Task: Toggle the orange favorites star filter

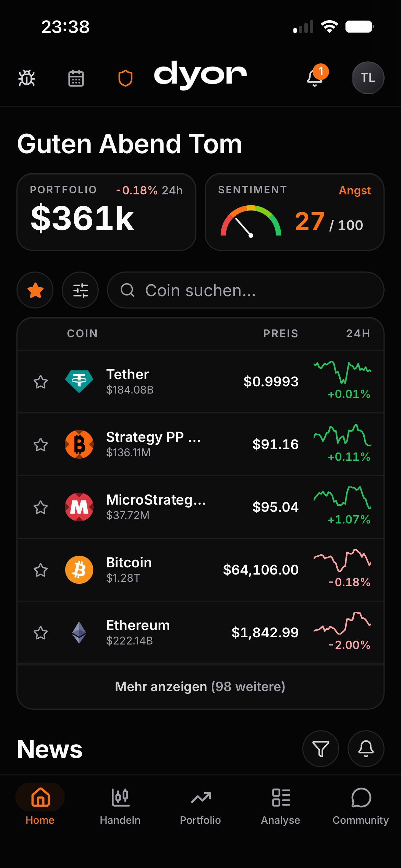Action: [x=35, y=290]
